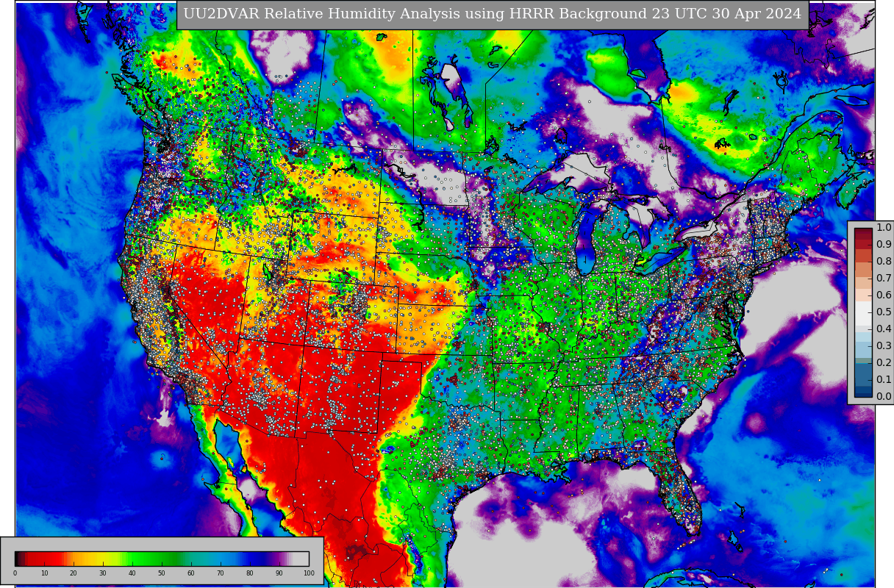Select the 0.6 label on right colorbar
The width and height of the screenshot is (894, 588).
click(884, 295)
